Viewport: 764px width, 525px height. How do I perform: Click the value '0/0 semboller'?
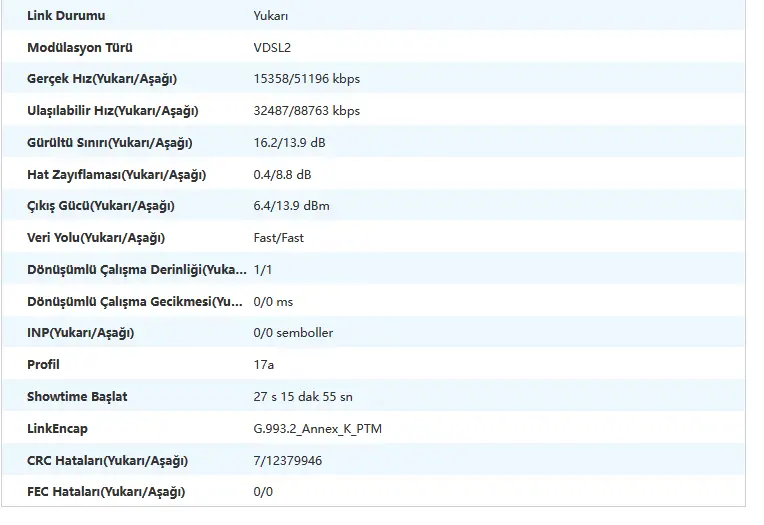point(293,333)
